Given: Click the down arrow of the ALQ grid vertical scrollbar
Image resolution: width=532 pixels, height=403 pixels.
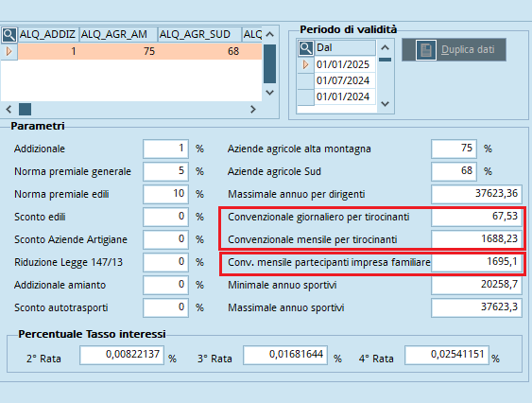Looking at the screenshot, I should tap(269, 93).
